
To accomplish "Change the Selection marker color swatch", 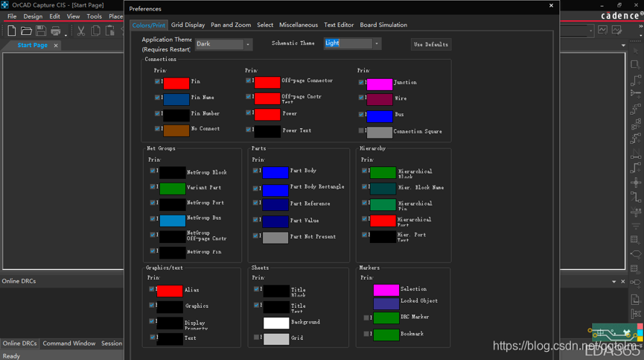I will pyautogui.click(x=386, y=290).
